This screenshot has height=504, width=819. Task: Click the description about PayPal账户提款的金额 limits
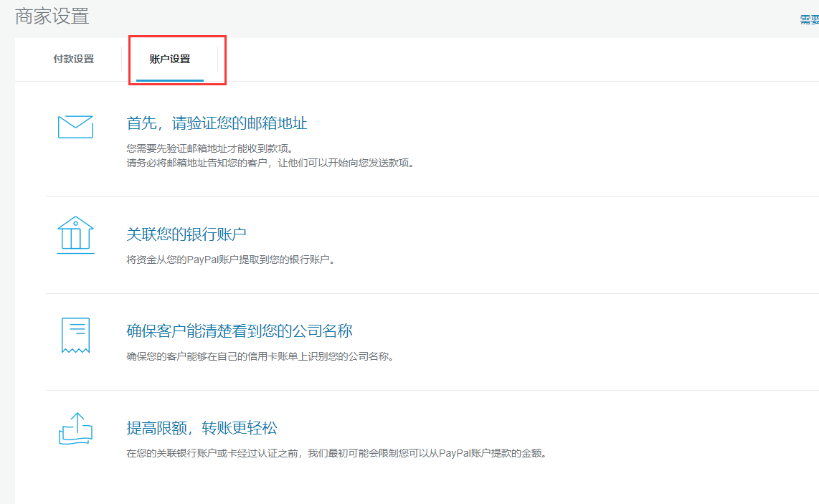(336, 453)
